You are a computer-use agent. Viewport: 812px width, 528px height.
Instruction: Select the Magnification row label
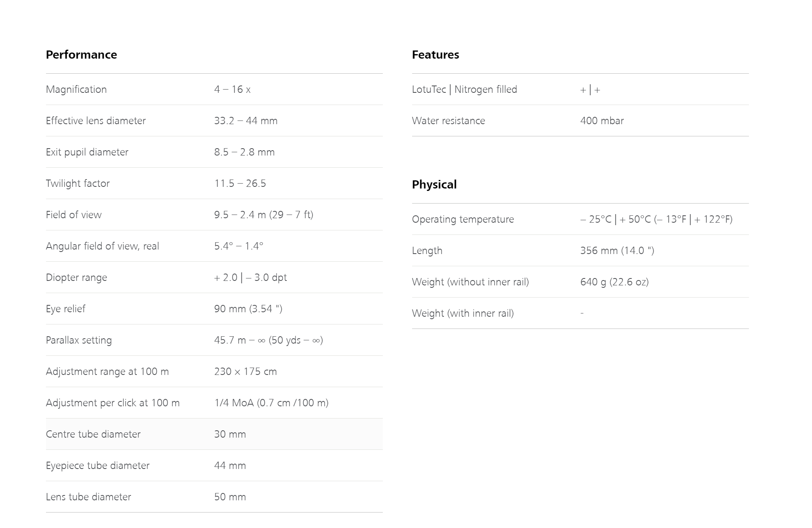[76, 90]
